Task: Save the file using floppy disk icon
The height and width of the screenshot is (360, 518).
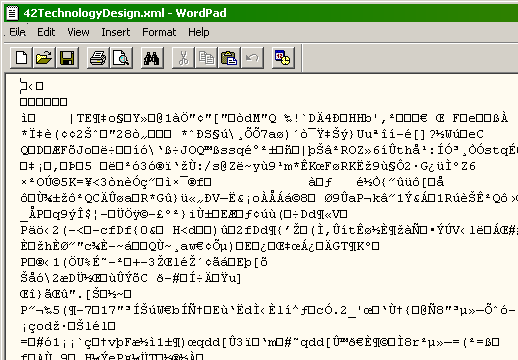Action: point(67,58)
